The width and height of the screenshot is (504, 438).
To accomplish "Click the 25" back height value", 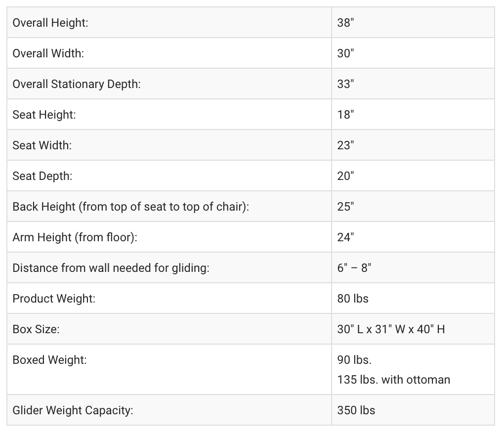I will 345,207.
